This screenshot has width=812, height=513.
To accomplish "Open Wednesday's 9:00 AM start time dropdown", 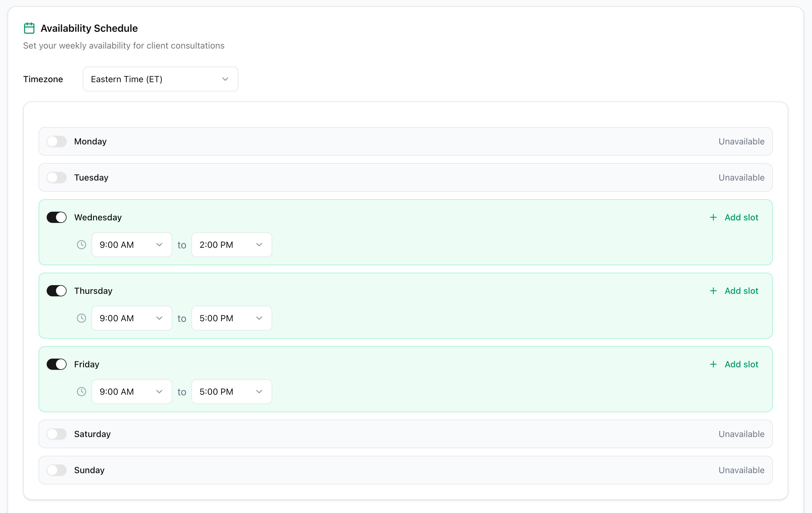I will click(x=132, y=245).
